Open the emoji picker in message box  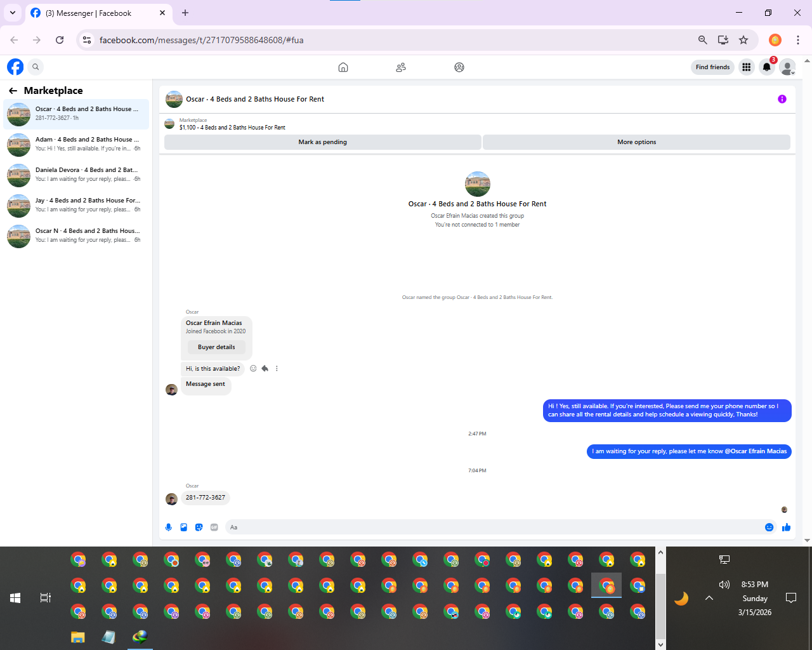coord(769,527)
